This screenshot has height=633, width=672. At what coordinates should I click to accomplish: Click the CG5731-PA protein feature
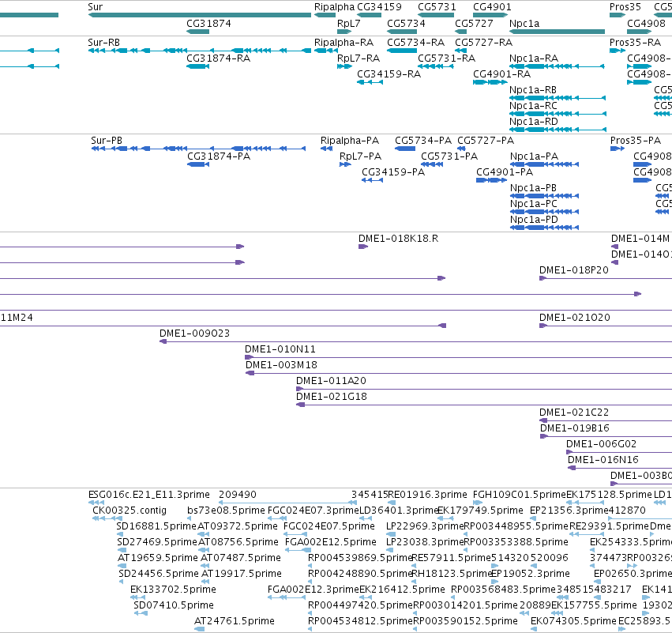click(432, 164)
